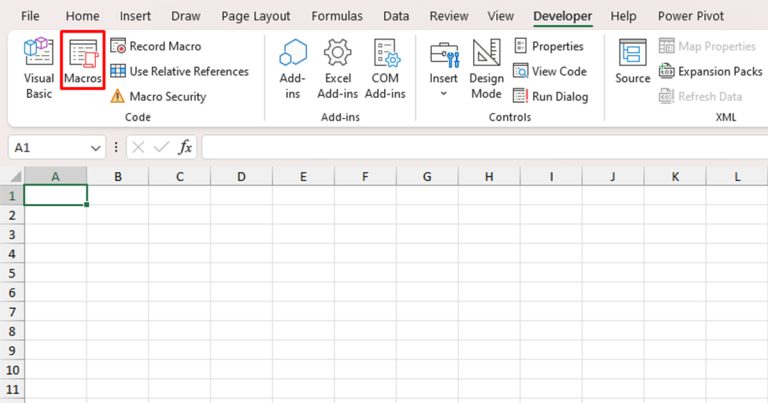Image resolution: width=768 pixels, height=403 pixels.
Task: Switch to the Power Pivot tab
Action: 691,16
